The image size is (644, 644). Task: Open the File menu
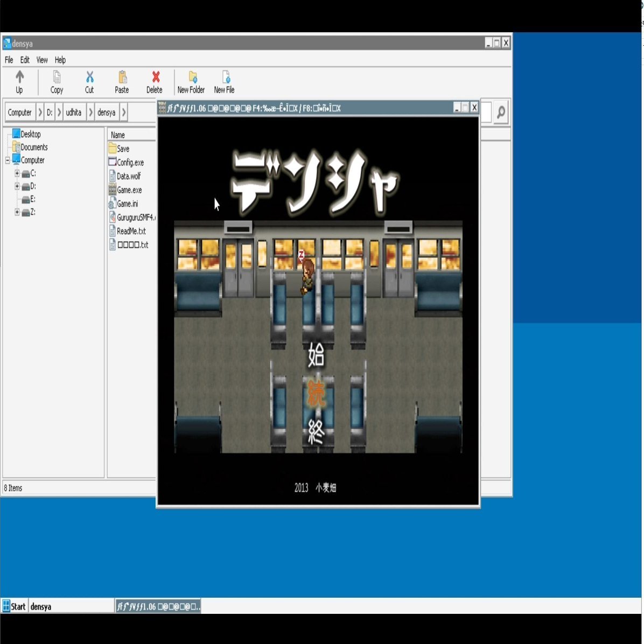pos(9,60)
